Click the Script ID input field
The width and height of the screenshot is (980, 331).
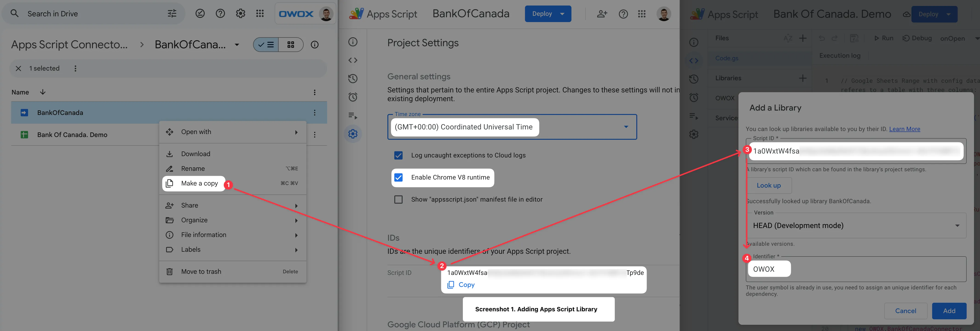point(856,151)
